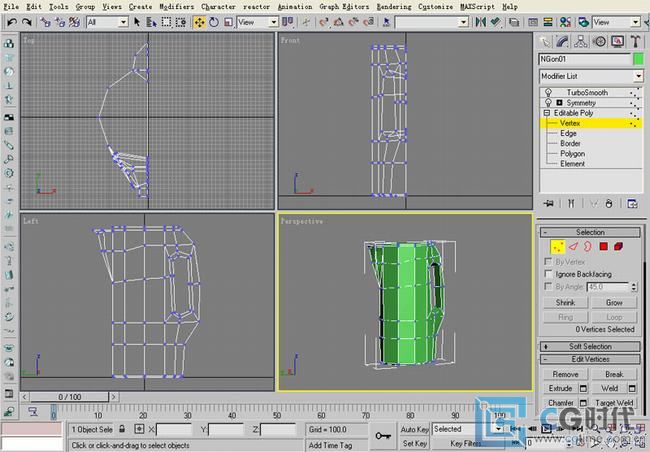
Task: Open the Motion command panel tab
Action: [x=599, y=41]
